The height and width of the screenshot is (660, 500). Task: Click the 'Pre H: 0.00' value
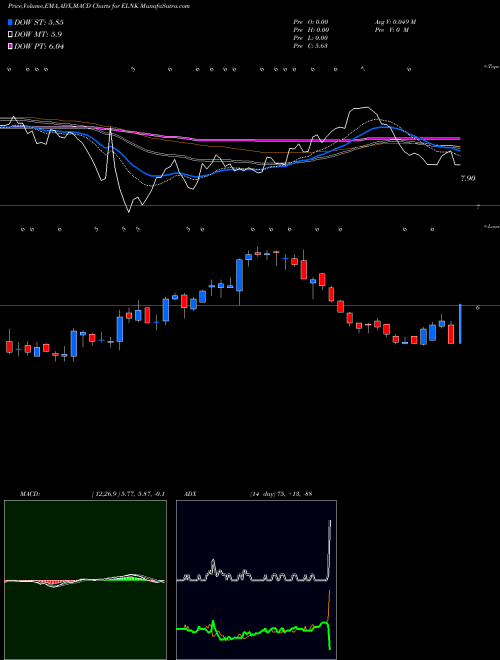click(x=311, y=30)
